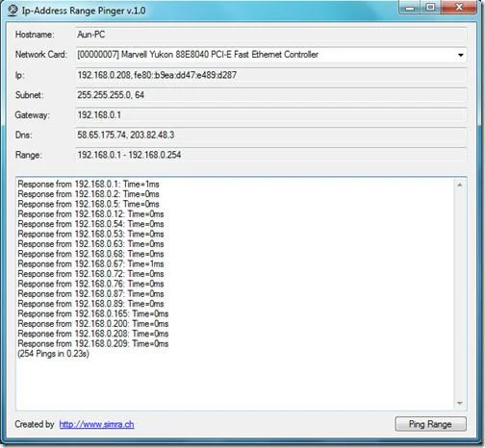Screen dimensions: 485x448
Task: Select the response line from 192.168.0.165
Action: [93, 313]
